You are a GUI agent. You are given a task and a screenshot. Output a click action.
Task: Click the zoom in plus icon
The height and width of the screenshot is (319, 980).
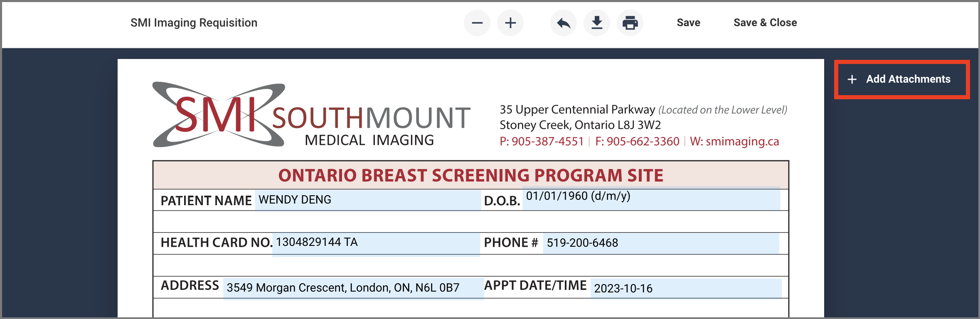(510, 23)
